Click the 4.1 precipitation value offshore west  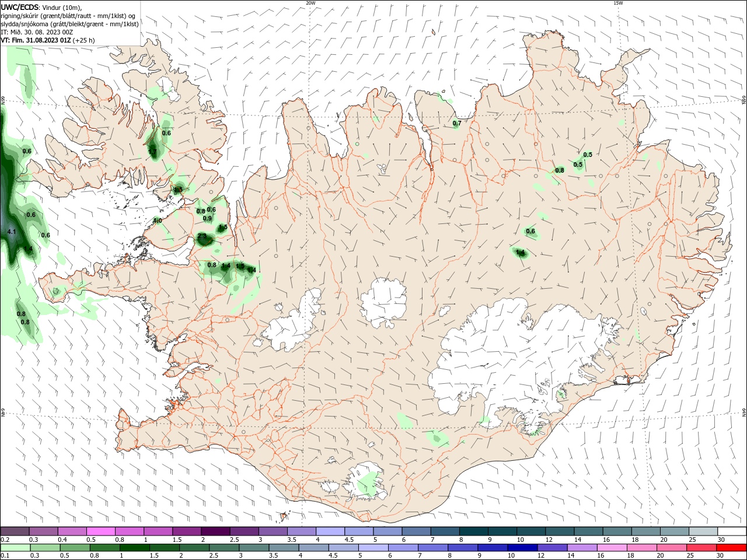(12, 232)
